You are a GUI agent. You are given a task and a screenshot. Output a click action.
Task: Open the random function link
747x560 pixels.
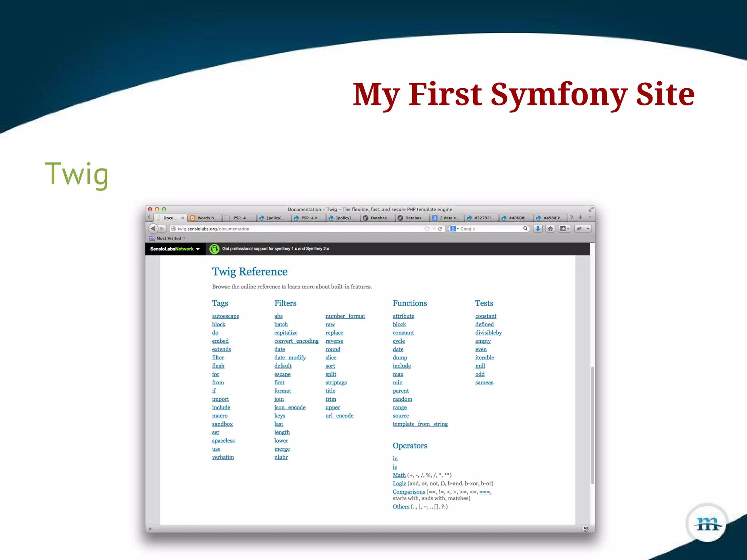(x=402, y=399)
